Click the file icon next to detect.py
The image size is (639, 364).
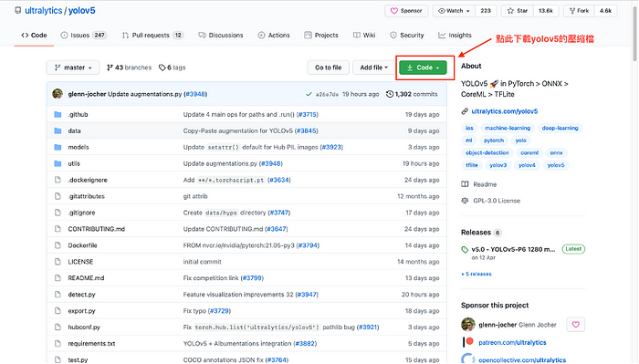point(58,295)
